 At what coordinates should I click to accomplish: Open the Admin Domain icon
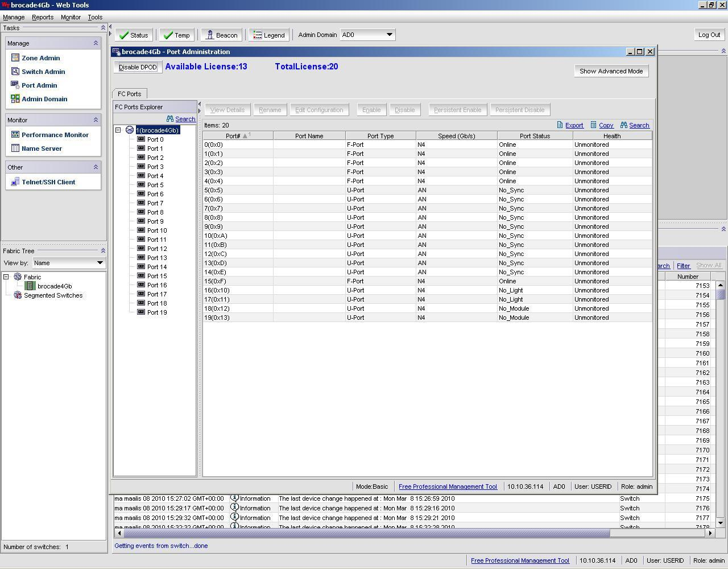click(x=15, y=98)
